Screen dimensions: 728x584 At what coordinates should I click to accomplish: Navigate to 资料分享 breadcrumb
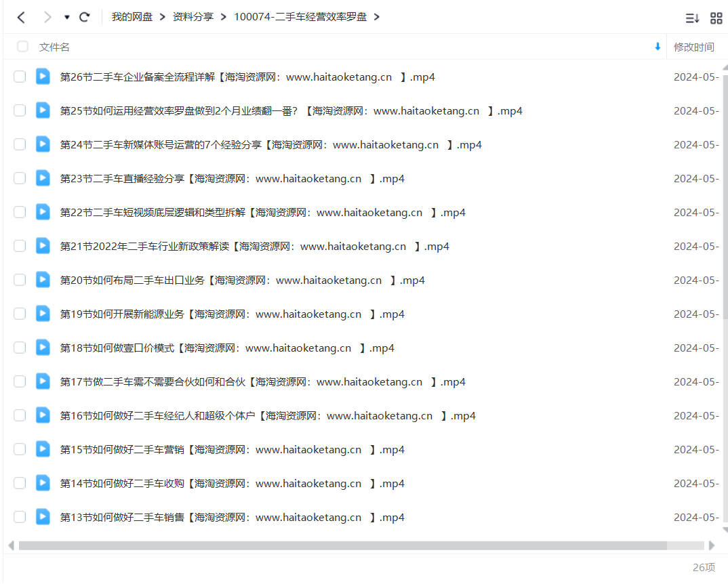[x=193, y=17]
